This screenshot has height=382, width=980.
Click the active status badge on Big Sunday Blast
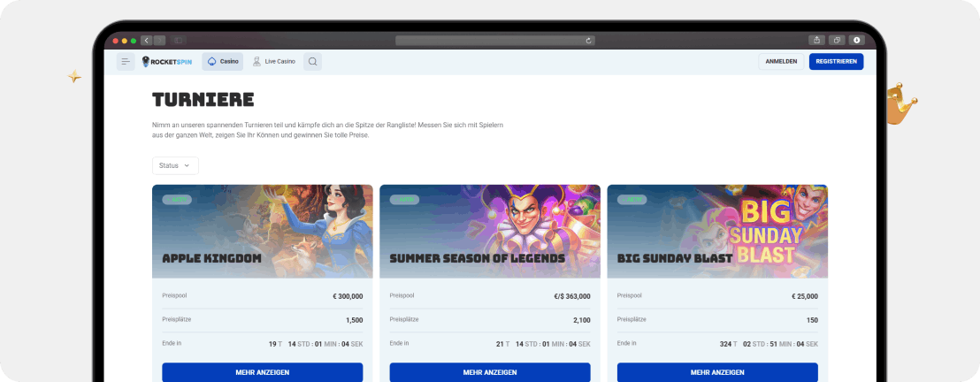pos(632,200)
